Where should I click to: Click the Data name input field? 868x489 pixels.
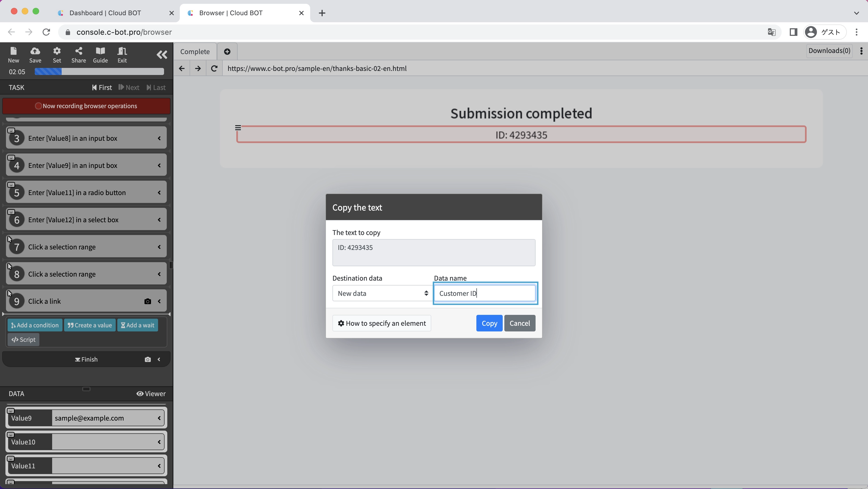(x=485, y=293)
